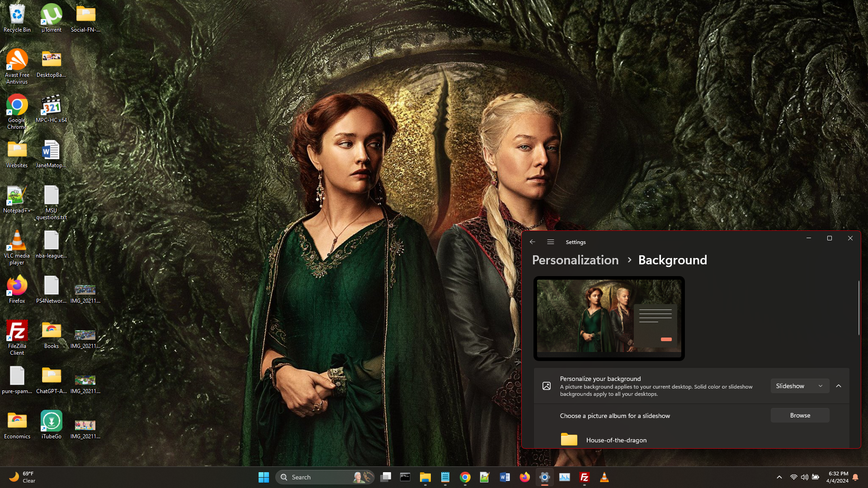This screenshot has width=868, height=488.
Task: Click the Settings window vertical scrollbar
Action: coord(859,308)
